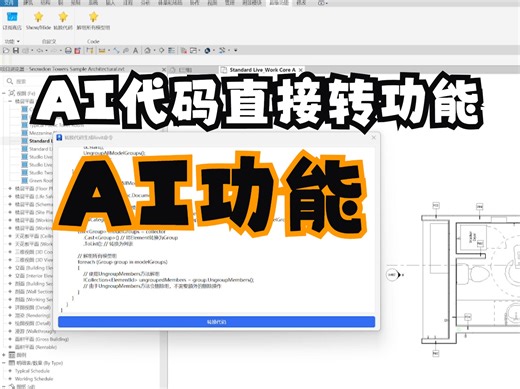Expand the 面积平面 (Rentable) group
The height and width of the screenshot is (389, 520).
(10, 347)
